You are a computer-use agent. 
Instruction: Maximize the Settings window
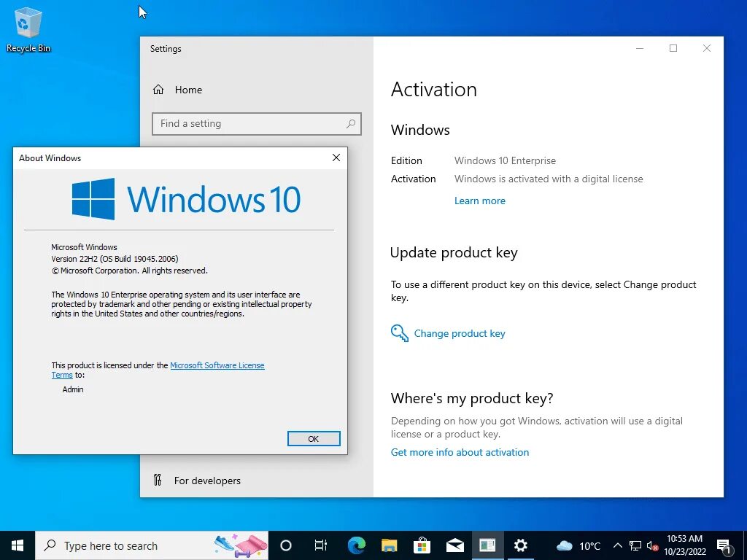pos(673,48)
